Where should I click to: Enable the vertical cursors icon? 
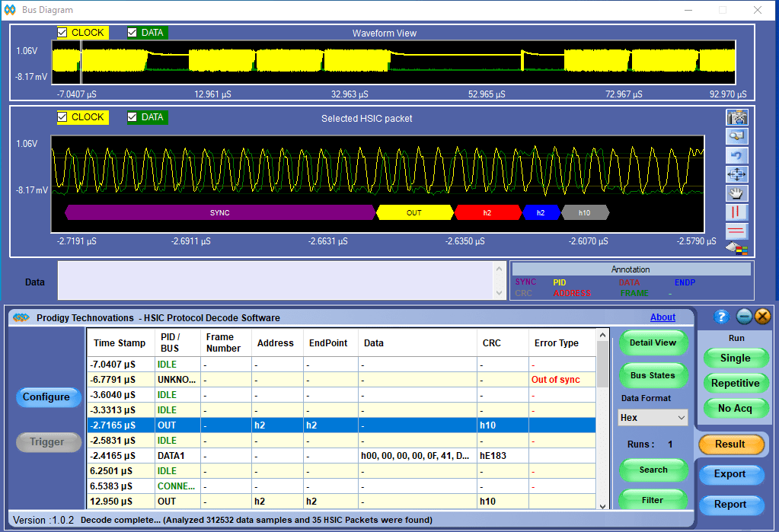737,212
